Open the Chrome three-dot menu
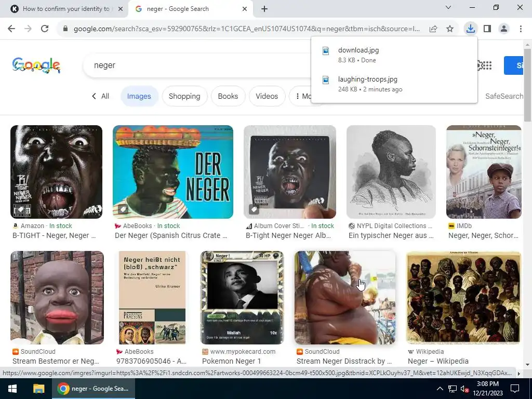Viewport: 532px width, 399px height. coord(521,29)
